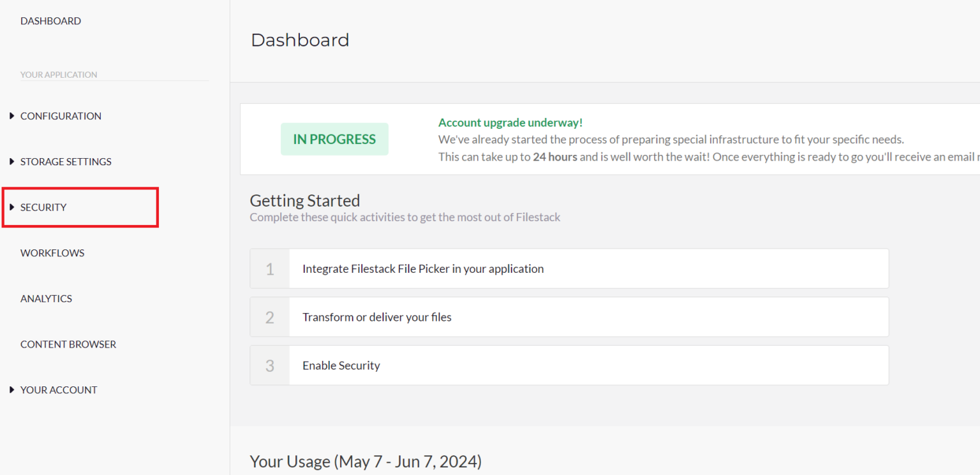Expand the Your Account section
Image resolution: width=980 pixels, height=475 pixels.
click(59, 390)
